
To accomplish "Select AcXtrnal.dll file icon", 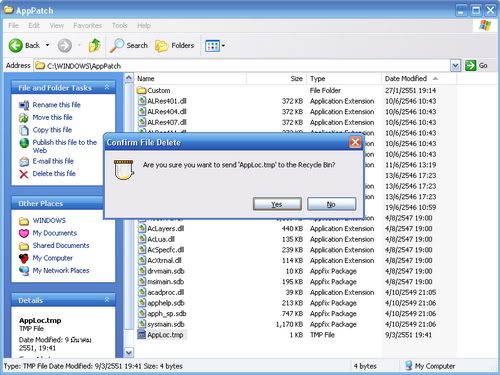I will (142, 260).
